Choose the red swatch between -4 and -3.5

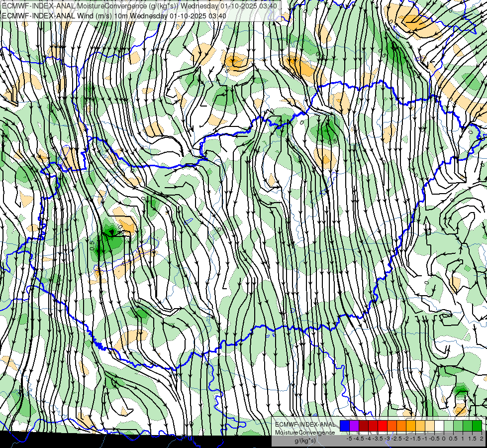click(373, 426)
